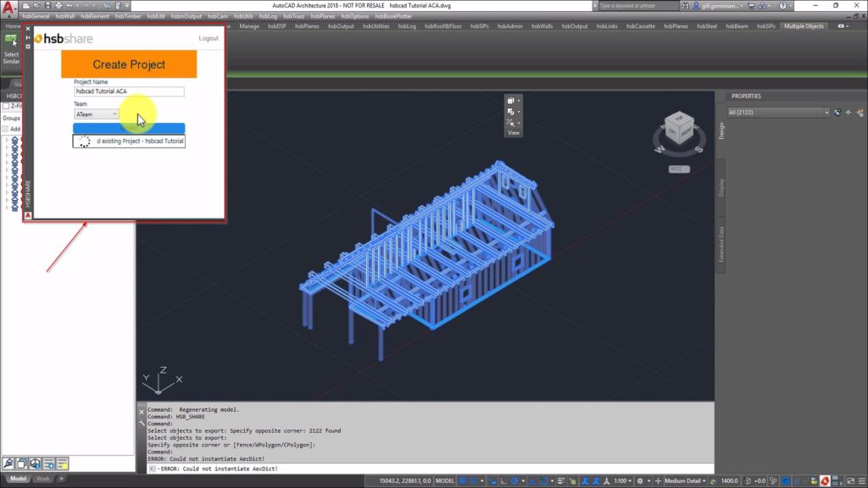Click the 1400.0 cut plane value in status bar
The image size is (868, 488).
(730, 481)
